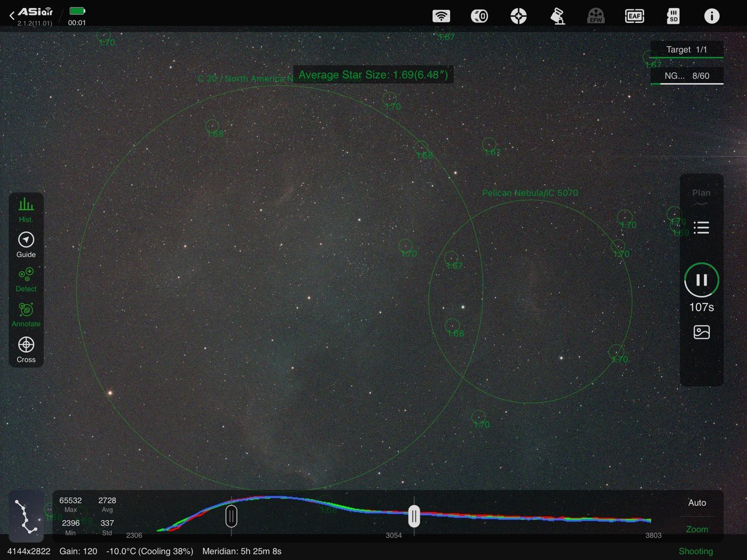The width and height of the screenshot is (747, 560).
Task: Open telescope mount settings icon
Action: [557, 16]
